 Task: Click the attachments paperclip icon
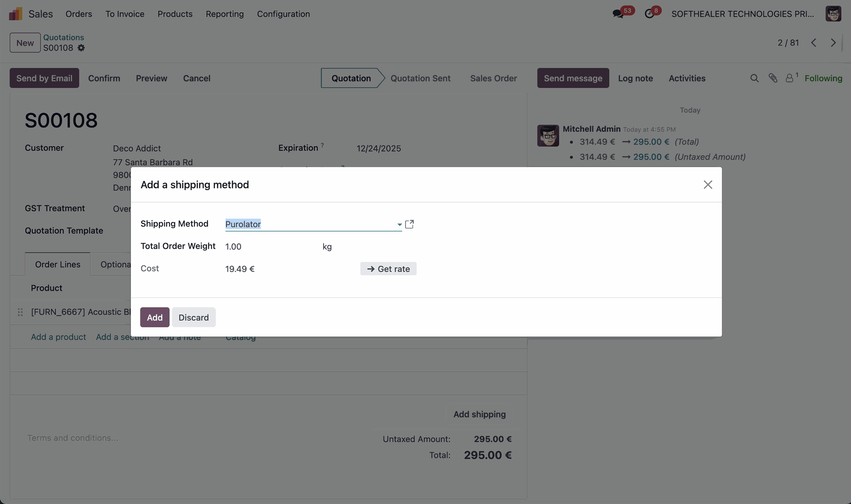tap(773, 78)
